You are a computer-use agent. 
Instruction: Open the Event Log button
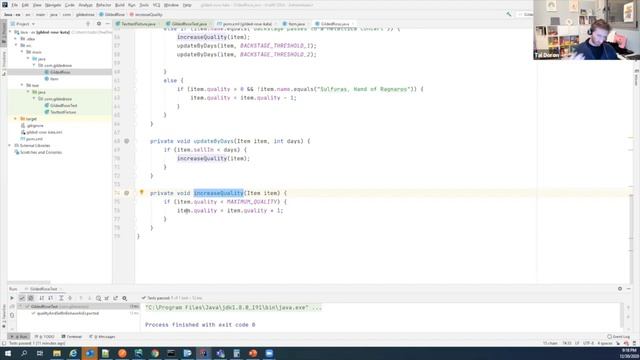point(618,337)
